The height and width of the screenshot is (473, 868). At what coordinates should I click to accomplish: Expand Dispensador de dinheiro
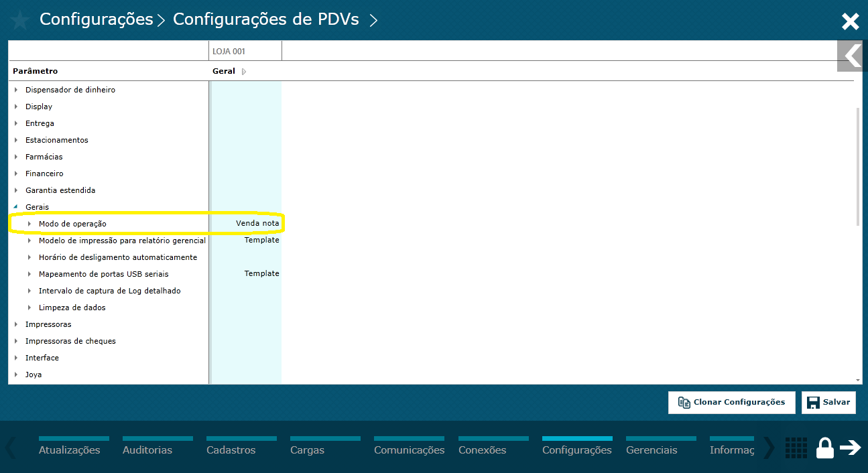[x=16, y=90]
